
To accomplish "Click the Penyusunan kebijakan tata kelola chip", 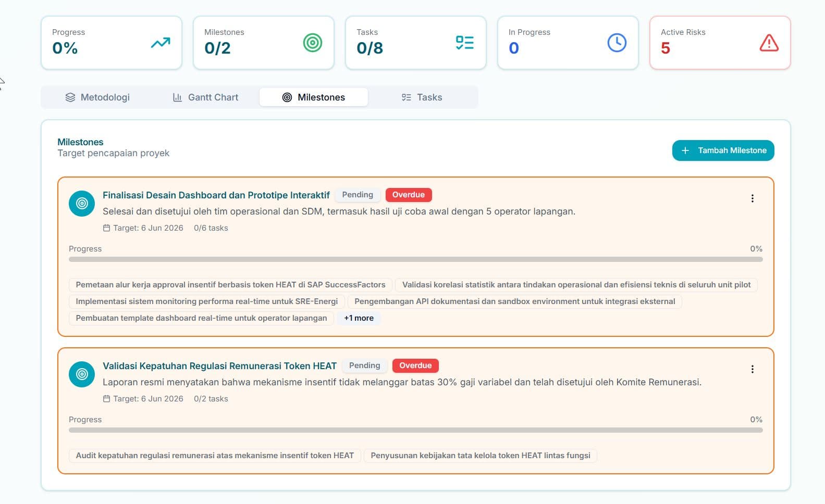I will (481, 456).
